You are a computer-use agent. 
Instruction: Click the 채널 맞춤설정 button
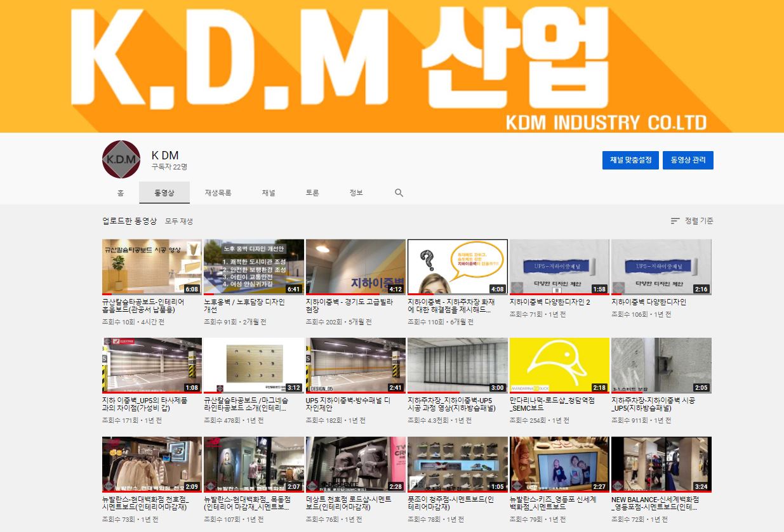[x=630, y=160]
